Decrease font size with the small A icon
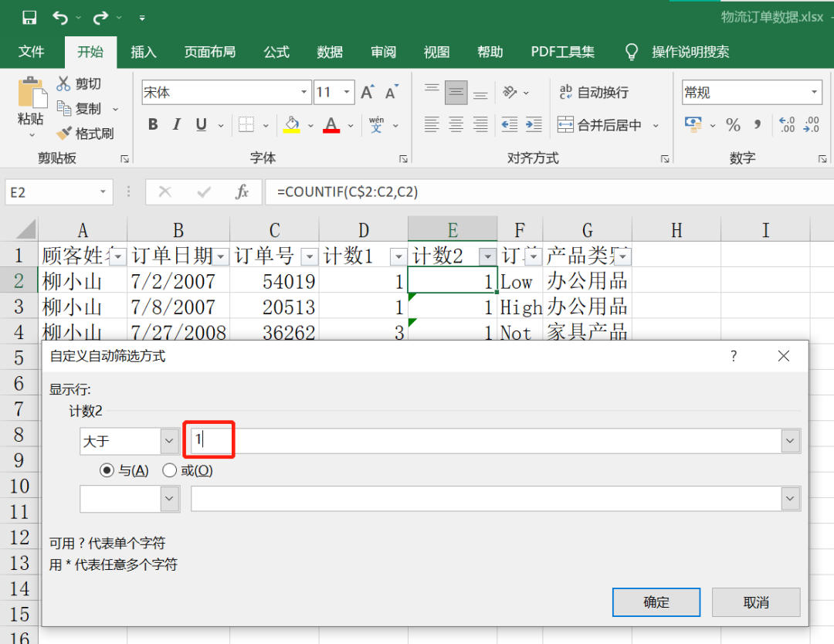Screen dimensions: 834x644 click(x=392, y=93)
